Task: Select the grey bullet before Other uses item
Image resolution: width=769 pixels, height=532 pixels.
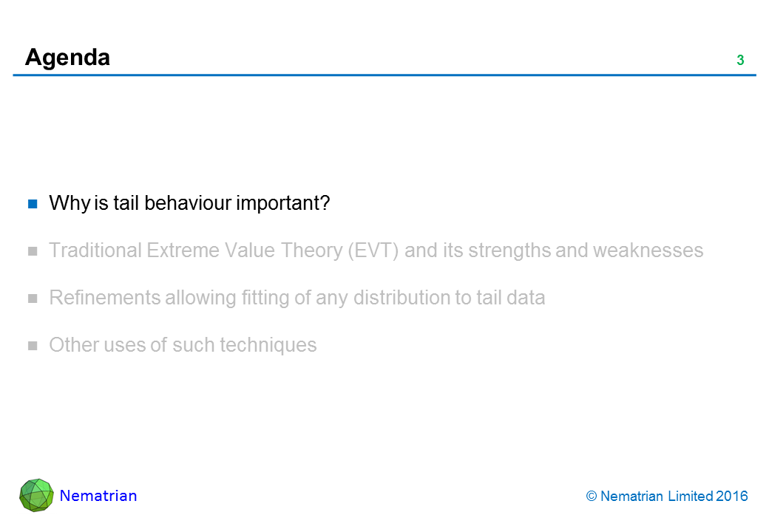Action: pyautogui.click(x=33, y=345)
